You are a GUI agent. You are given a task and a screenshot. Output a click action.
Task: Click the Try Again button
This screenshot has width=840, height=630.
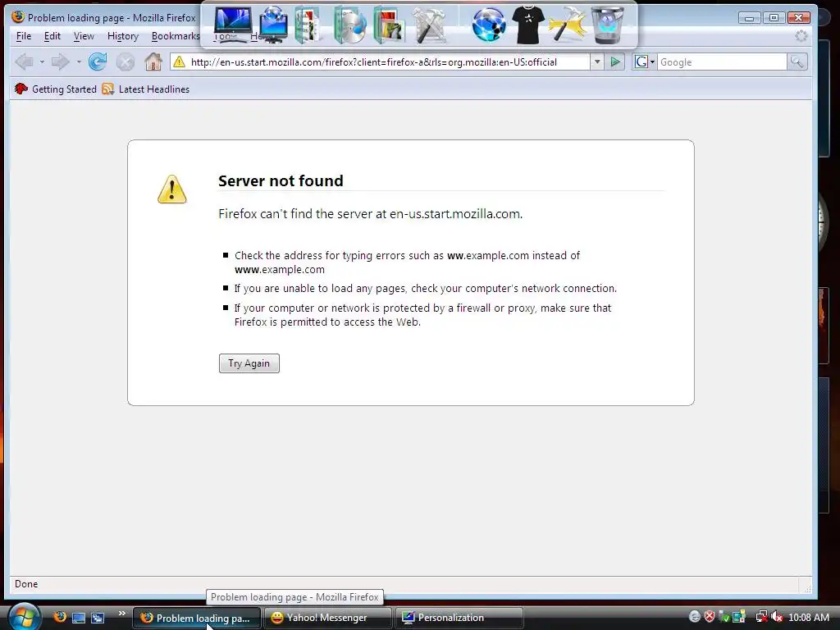pos(249,363)
